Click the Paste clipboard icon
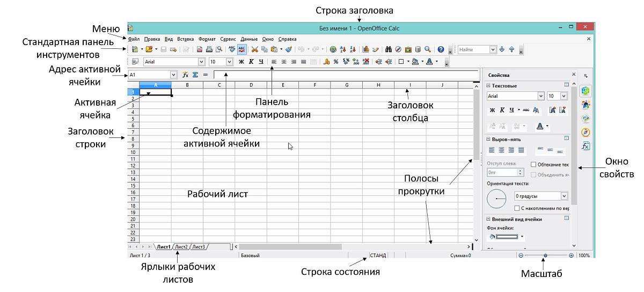This screenshot has height=292, width=644. point(274,49)
